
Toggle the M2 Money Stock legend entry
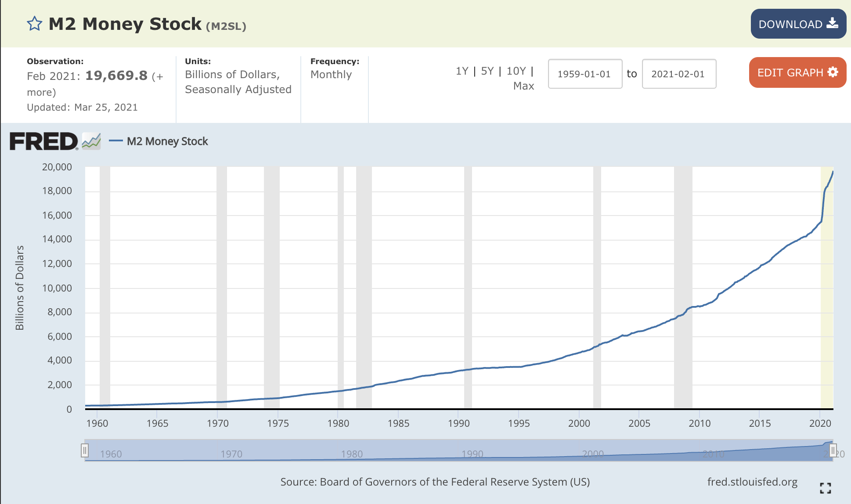point(167,141)
